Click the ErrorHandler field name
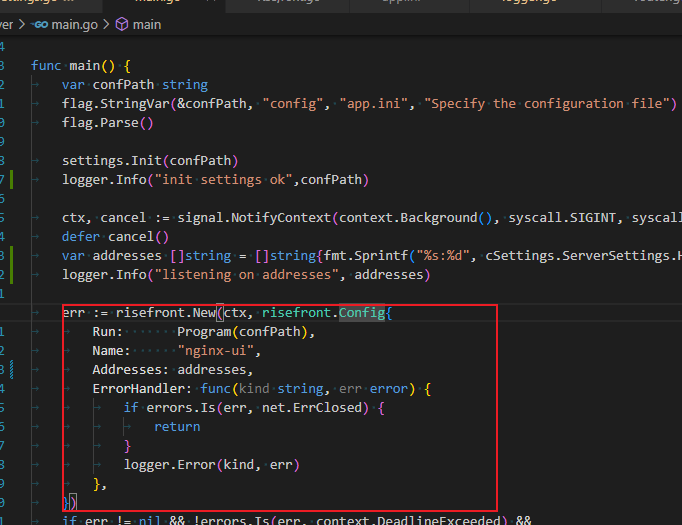 [139, 389]
